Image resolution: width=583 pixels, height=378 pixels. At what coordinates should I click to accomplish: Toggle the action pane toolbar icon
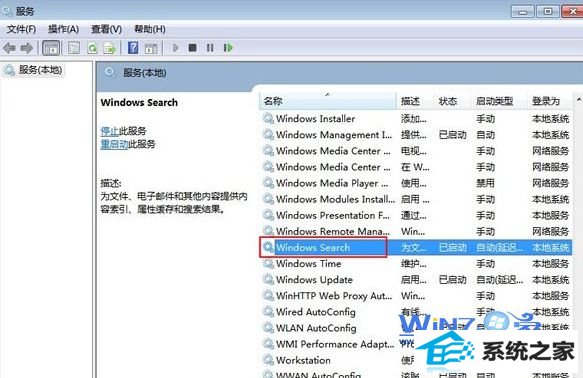pyautogui.click(x=151, y=48)
